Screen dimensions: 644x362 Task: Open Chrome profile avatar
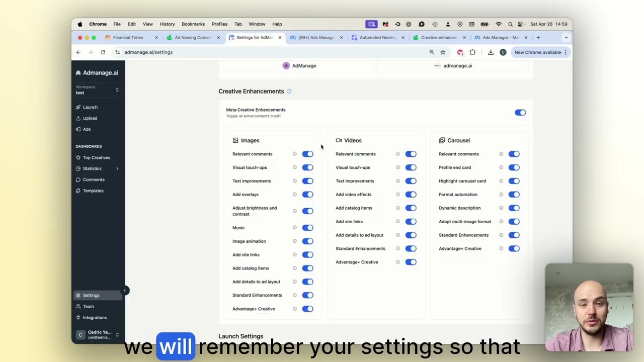503,52
